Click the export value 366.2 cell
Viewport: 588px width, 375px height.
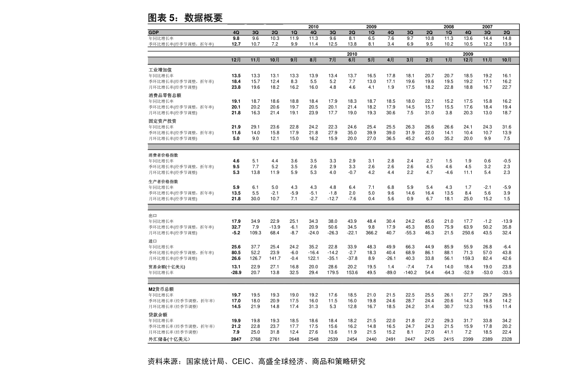[371, 233]
